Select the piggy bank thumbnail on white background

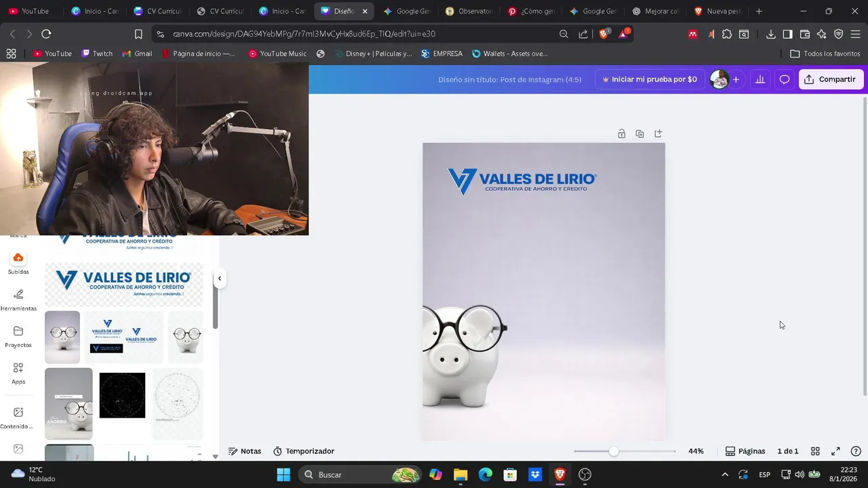coord(186,337)
